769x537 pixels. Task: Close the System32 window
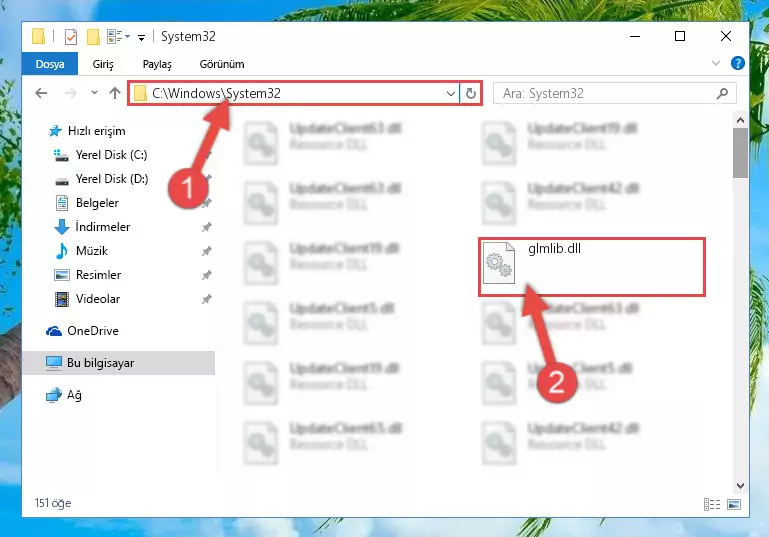(726, 36)
